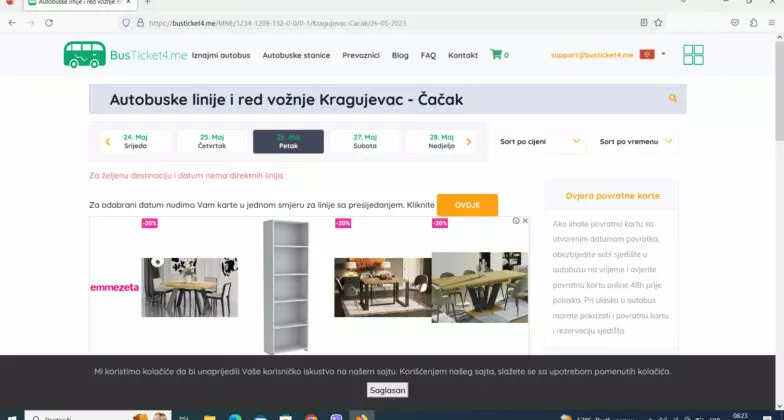The width and height of the screenshot is (784, 420).
Task: Click the BusTicket4.me bus logo
Action: (84, 55)
